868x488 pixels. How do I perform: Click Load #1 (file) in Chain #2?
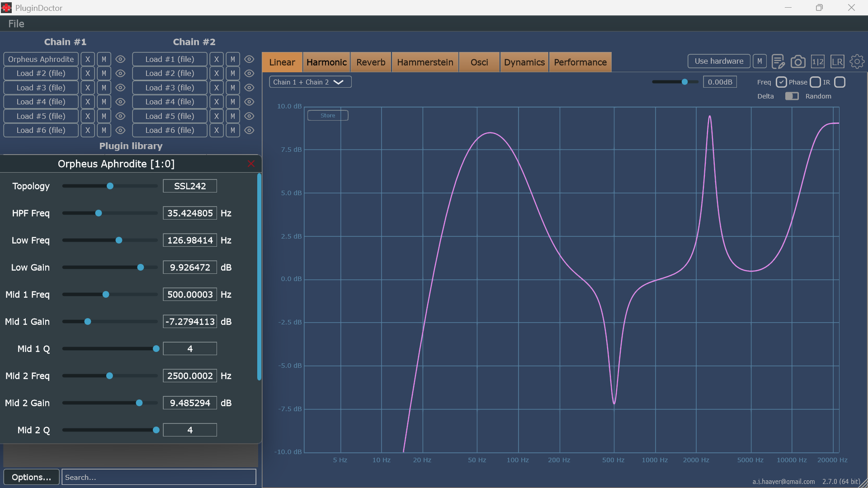[170, 59]
